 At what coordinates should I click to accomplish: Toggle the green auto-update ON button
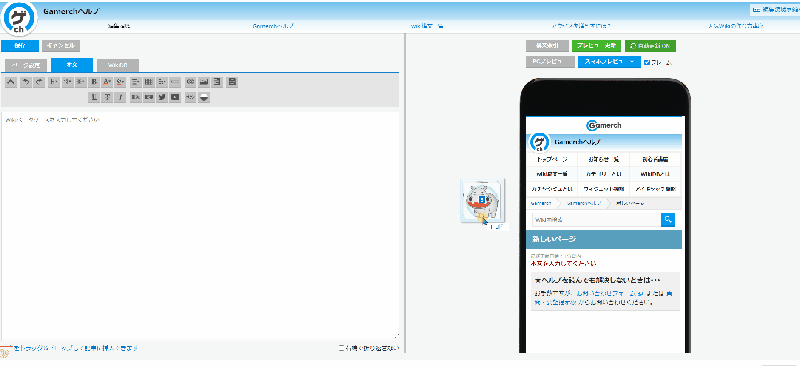(651, 46)
